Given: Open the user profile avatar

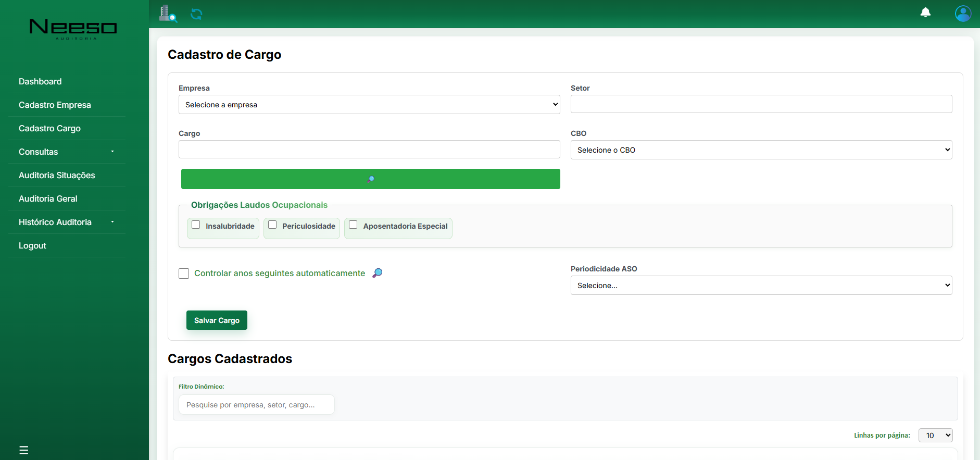Looking at the screenshot, I should coord(963,14).
